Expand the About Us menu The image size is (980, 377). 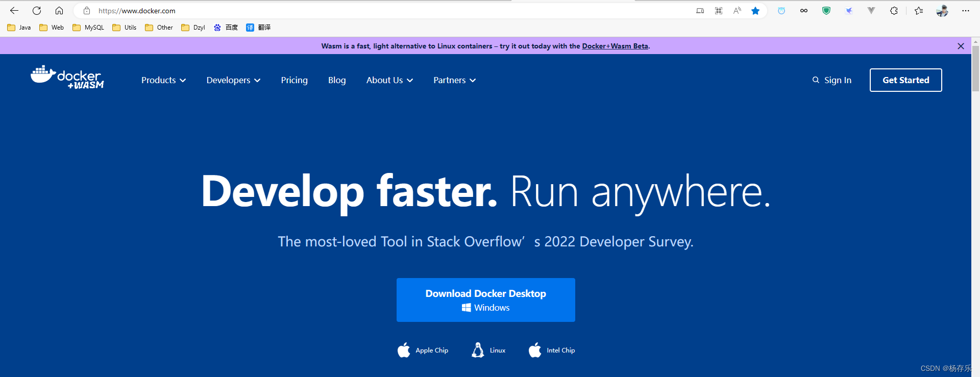point(389,80)
